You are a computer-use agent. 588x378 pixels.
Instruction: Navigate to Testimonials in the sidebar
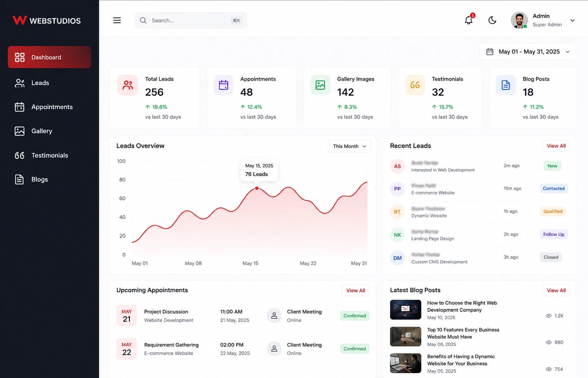click(49, 155)
